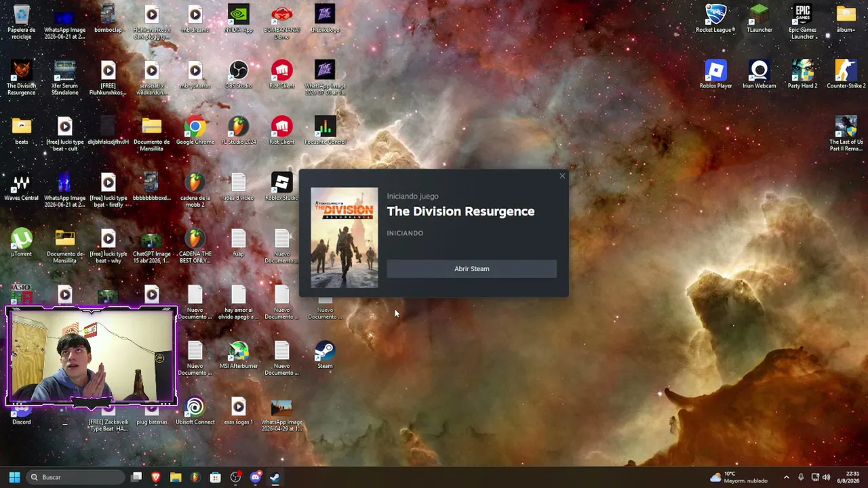The width and height of the screenshot is (868, 488).
Task: Select the Counter-Strike 2 shortcut
Action: point(846,75)
